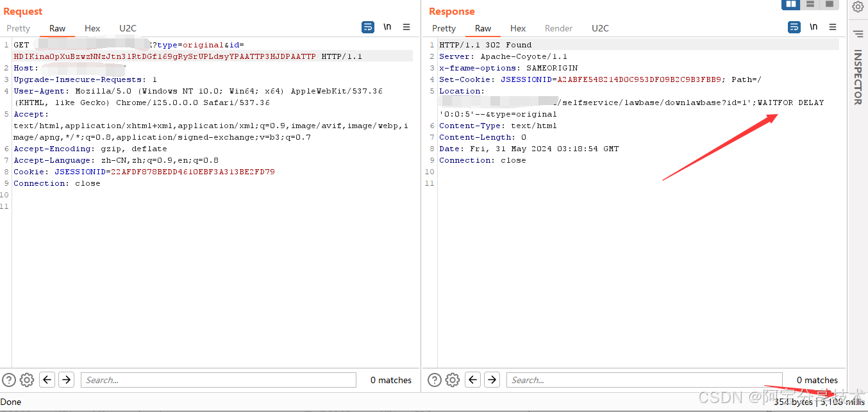Click the Accept-Language request header
This screenshot has width=868, height=412.
(x=116, y=160)
